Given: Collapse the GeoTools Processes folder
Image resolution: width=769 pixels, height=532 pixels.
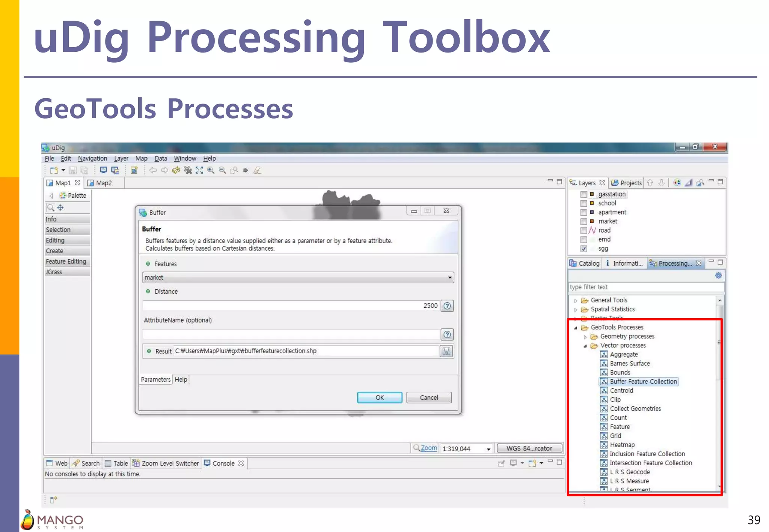Looking at the screenshot, I should pyautogui.click(x=576, y=328).
